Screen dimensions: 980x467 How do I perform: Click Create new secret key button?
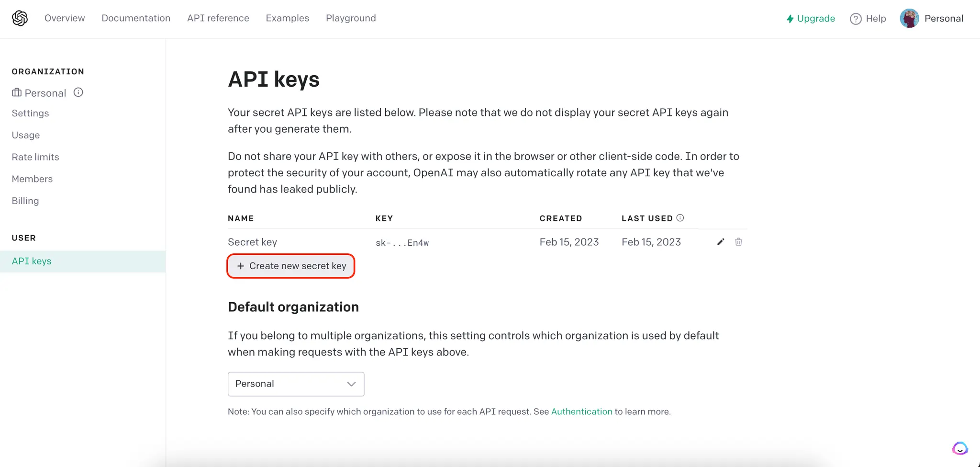(291, 266)
